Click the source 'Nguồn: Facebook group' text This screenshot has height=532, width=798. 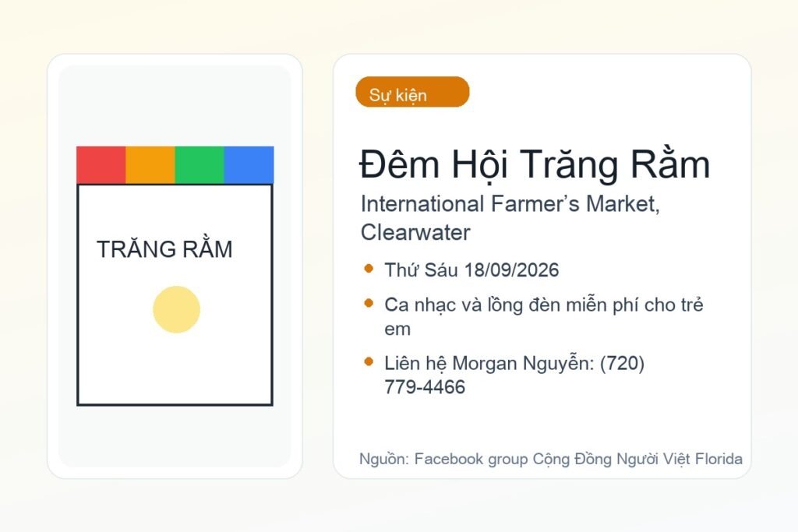point(551,459)
